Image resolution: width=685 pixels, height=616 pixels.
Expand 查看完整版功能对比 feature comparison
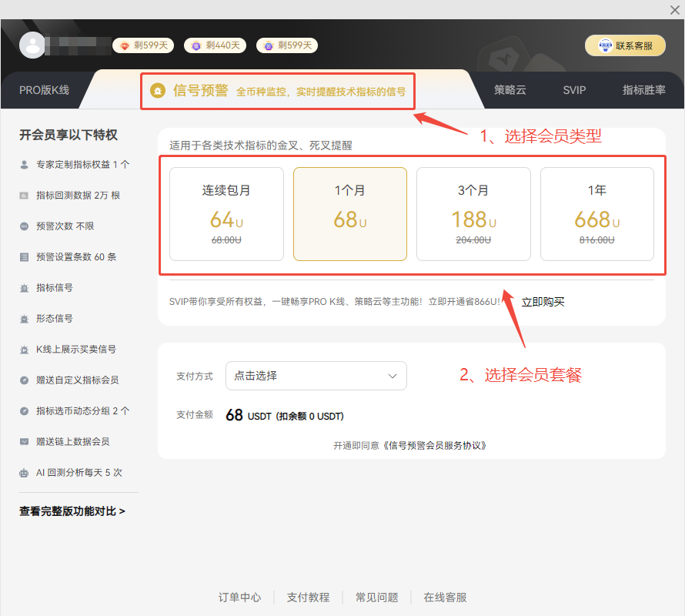pyautogui.click(x=72, y=511)
